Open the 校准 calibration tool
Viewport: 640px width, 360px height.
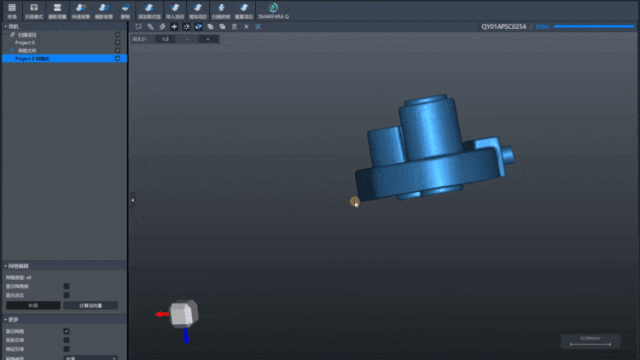click(x=12, y=11)
